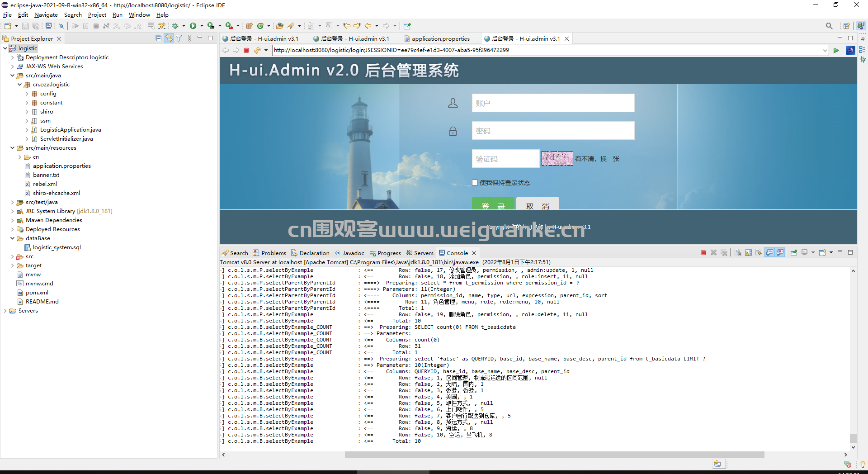
Task: Open the Navigate menu
Action: point(46,15)
